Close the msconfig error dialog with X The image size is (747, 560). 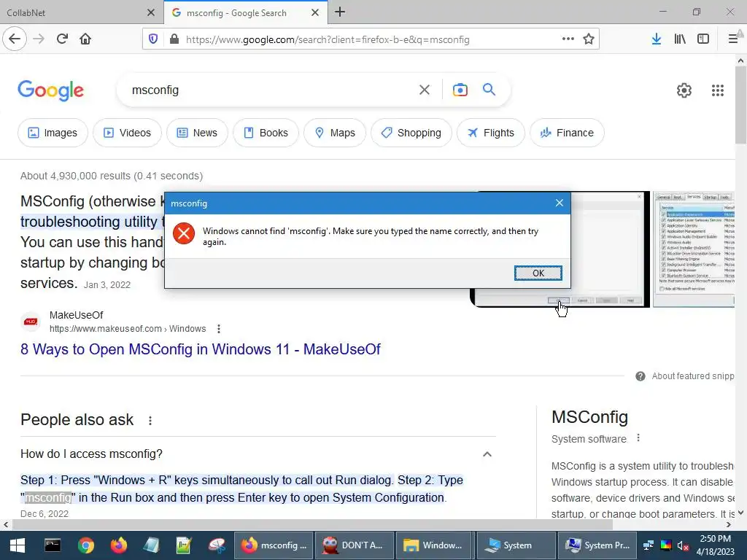560,203
